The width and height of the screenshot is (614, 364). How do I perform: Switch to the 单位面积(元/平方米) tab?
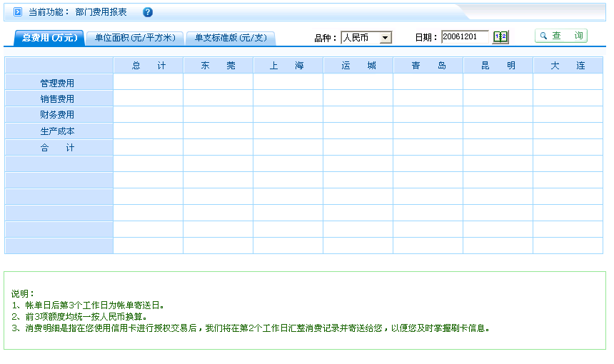pyautogui.click(x=135, y=38)
